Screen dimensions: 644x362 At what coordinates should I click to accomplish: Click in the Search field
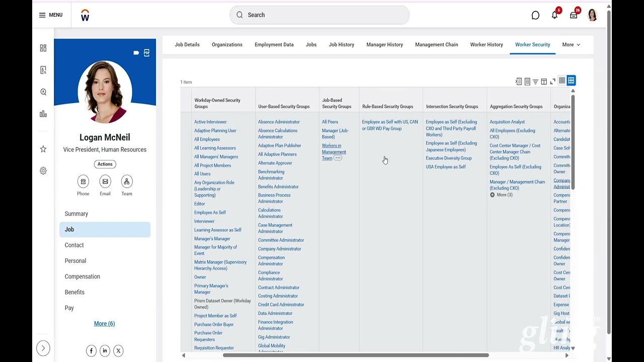319,15
